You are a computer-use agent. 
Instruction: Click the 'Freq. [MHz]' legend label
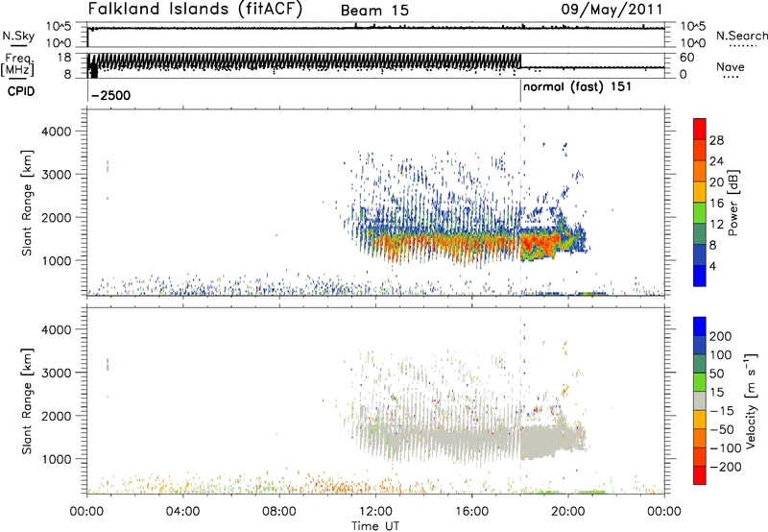pos(18,64)
